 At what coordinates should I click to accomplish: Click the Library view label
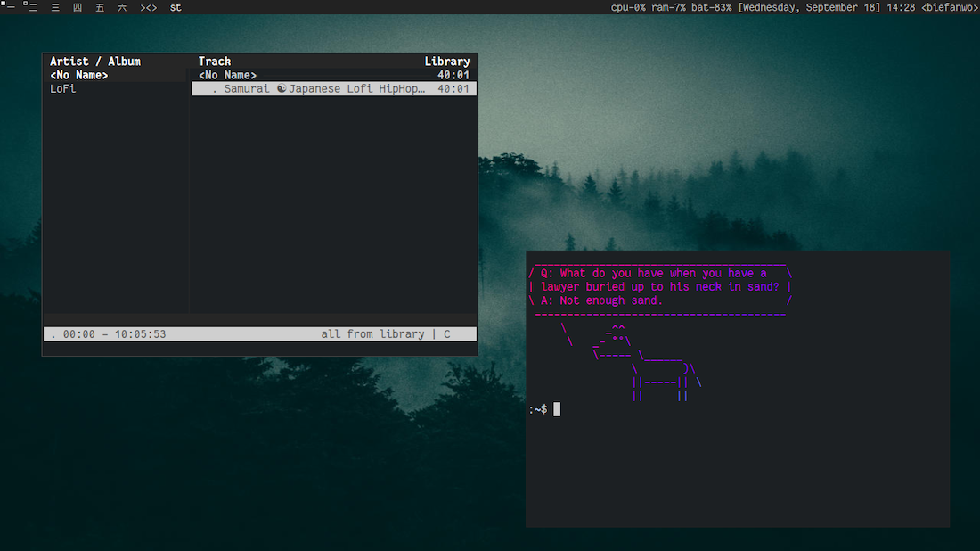pos(446,62)
